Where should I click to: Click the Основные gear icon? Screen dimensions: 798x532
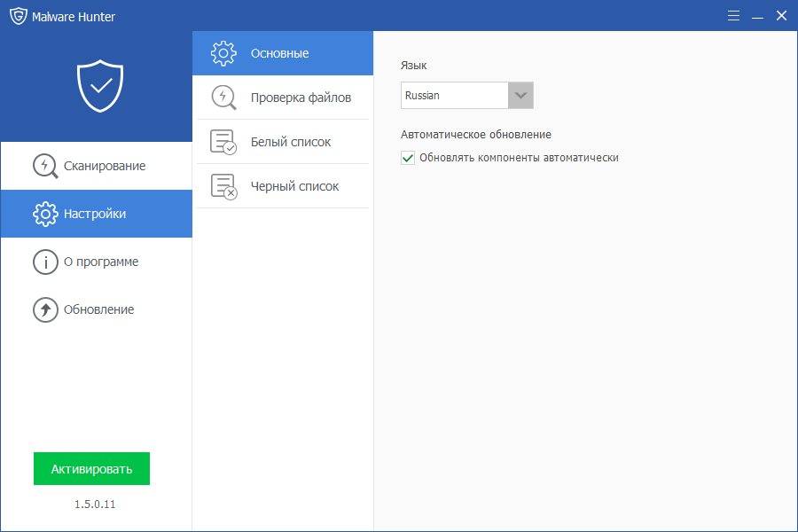(x=223, y=53)
